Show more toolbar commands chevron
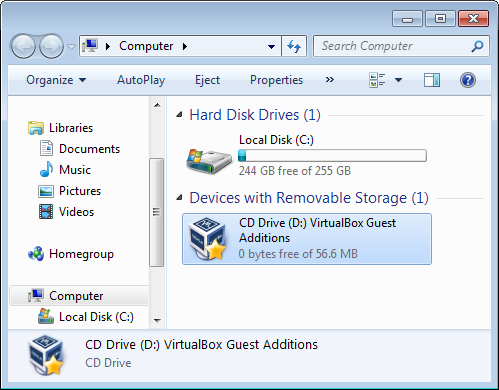 [x=330, y=80]
